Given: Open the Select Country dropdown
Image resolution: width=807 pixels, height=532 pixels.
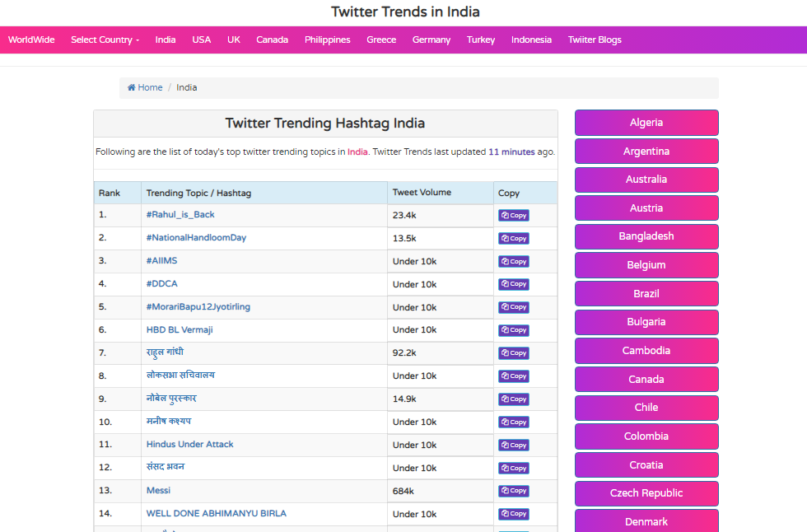Looking at the screenshot, I should click(x=105, y=40).
